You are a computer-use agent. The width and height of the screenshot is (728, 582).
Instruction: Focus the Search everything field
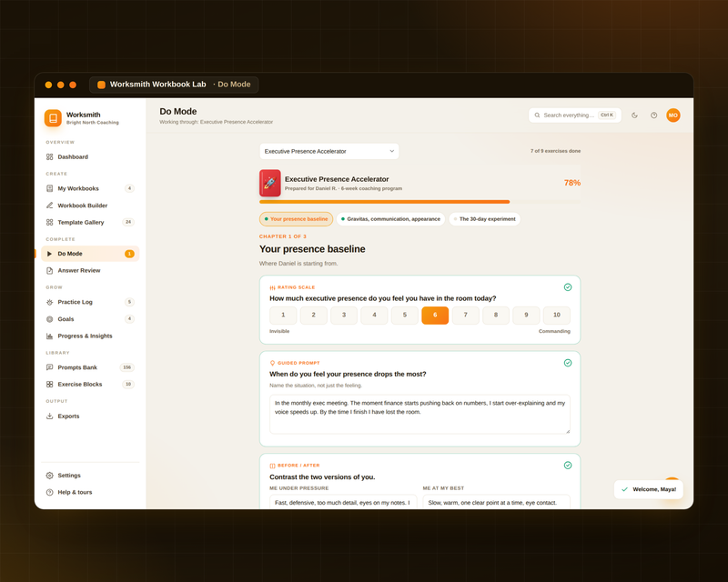coord(575,115)
